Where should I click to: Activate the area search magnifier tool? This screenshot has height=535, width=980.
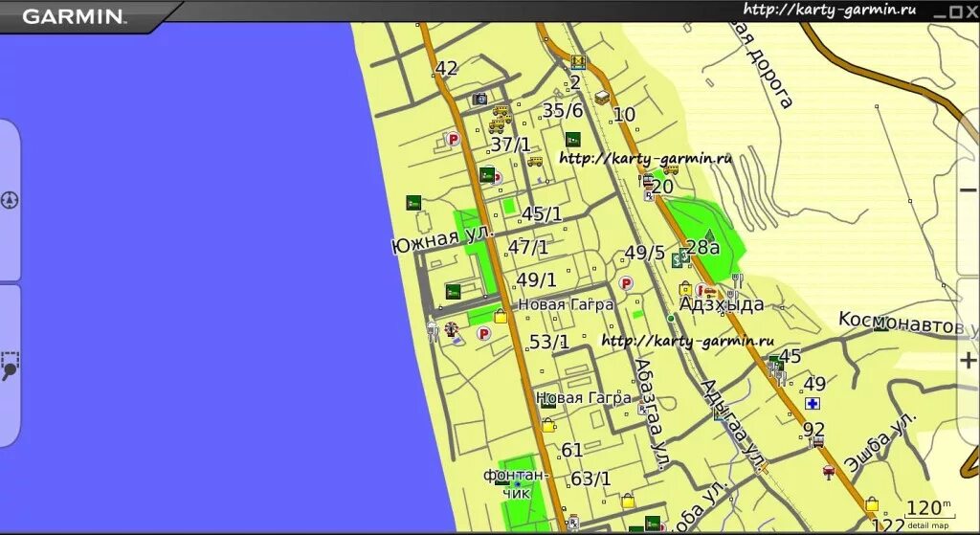tap(10, 367)
